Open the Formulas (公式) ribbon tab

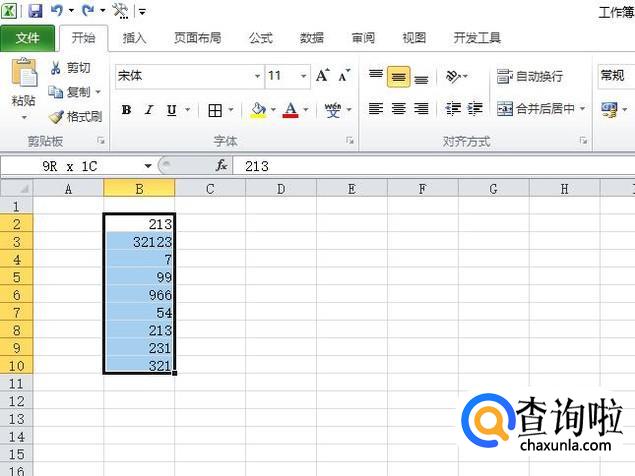click(x=260, y=38)
